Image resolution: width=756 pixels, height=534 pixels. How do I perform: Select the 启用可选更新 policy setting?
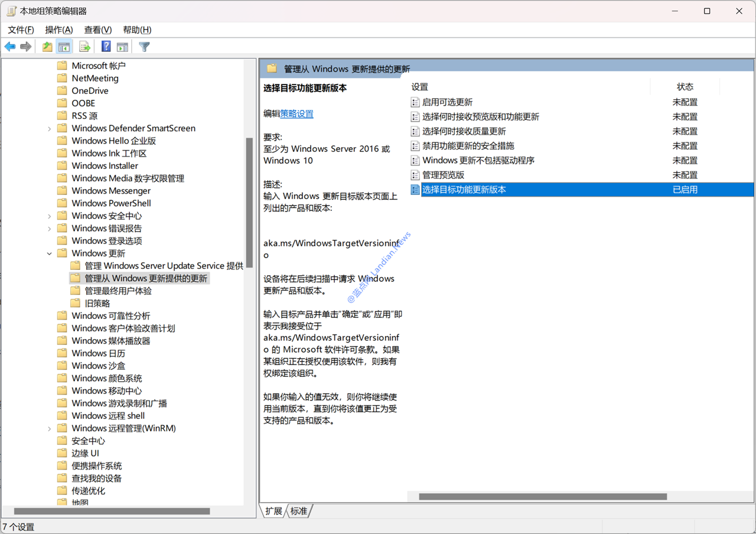pyautogui.click(x=447, y=102)
